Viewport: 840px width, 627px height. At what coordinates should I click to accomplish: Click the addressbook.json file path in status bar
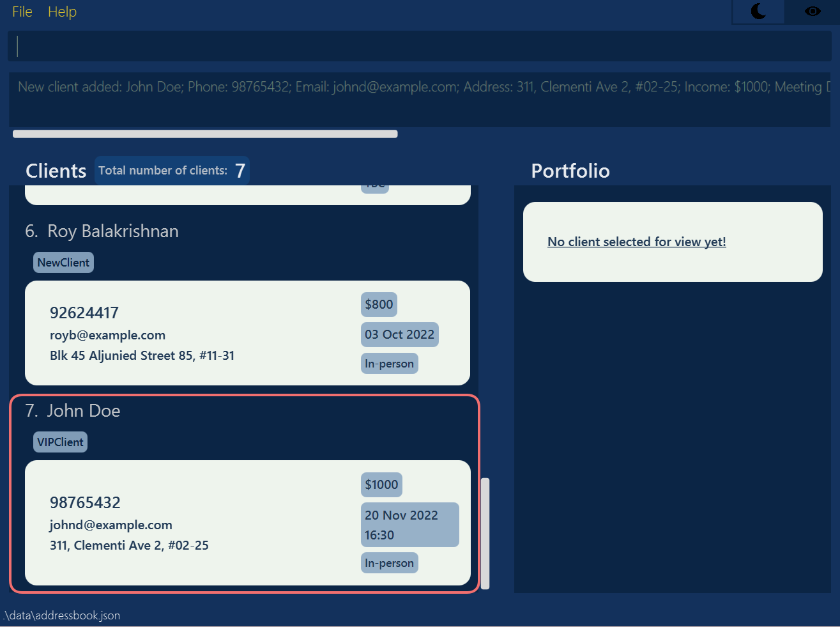coord(62,615)
